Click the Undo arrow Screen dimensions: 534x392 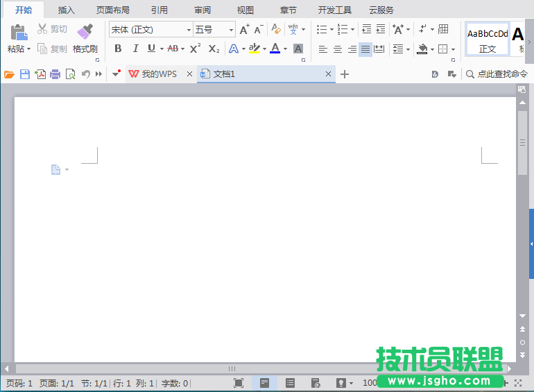coord(86,74)
